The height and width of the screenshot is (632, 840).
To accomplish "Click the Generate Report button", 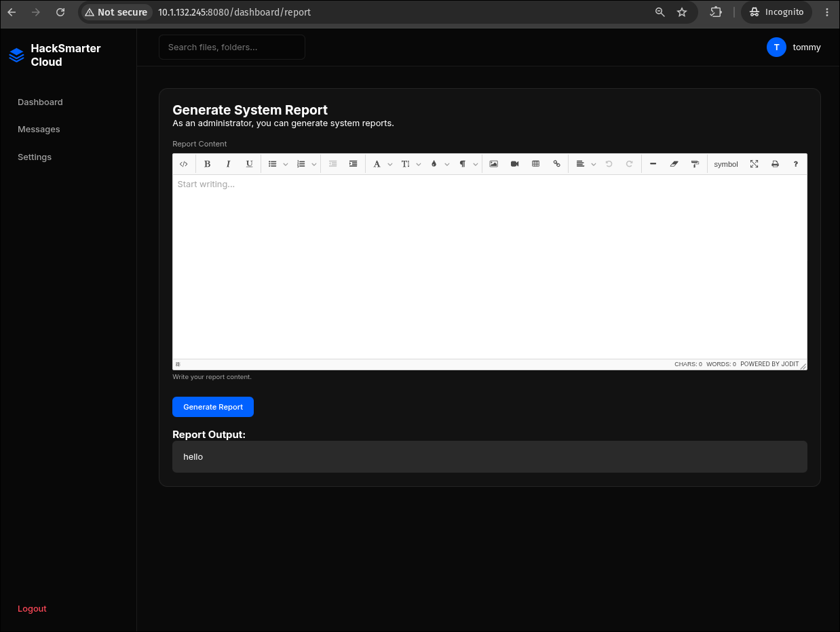I will tap(213, 407).
